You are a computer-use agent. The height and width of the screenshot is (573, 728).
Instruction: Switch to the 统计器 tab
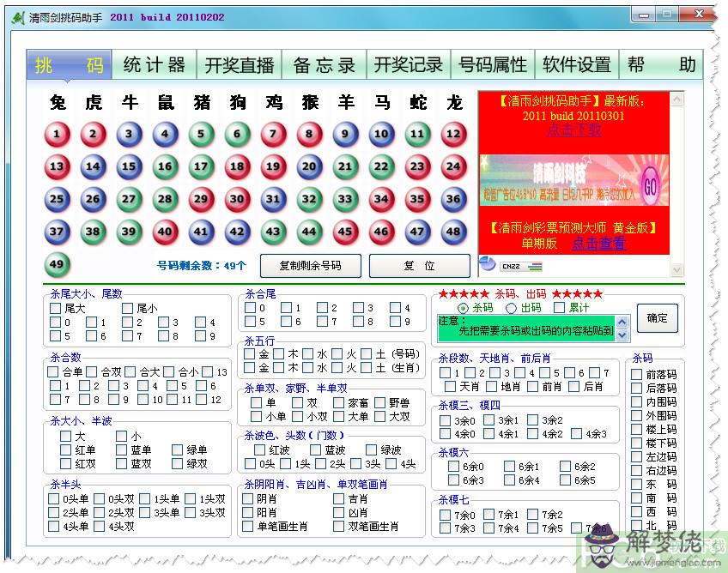tap(154, 65)
